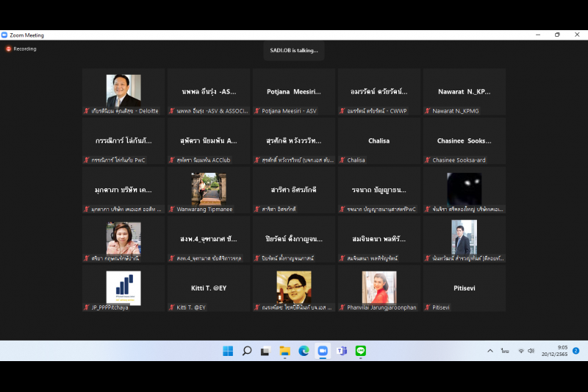Open Microsoft Teams from the taskbar
The width and height of the screenshot is (588, 392).
342,351
